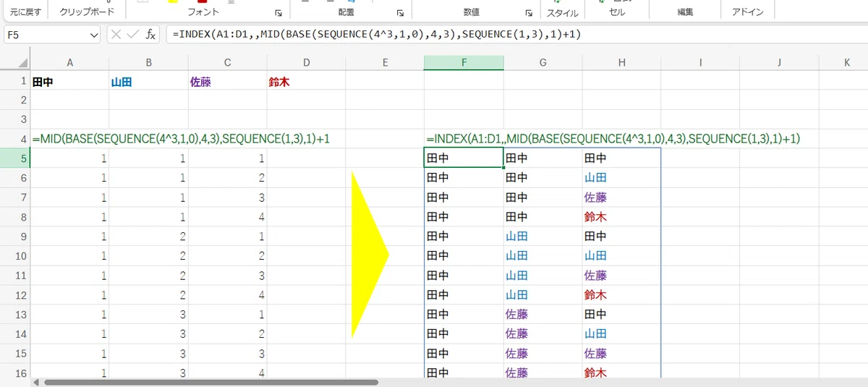Image resolution: width=868 pixels, height=387 pixels.
Task: Click the horizontal scrollbar left arrow
Action: (x=35, y=382)
